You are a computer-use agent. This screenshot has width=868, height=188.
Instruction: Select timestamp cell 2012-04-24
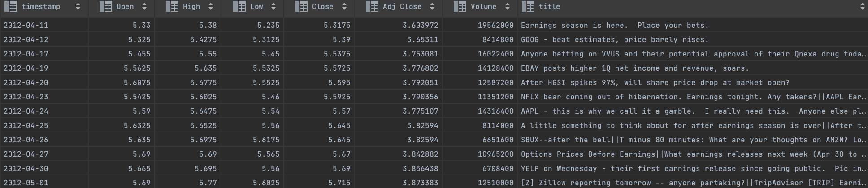[26, 111]
